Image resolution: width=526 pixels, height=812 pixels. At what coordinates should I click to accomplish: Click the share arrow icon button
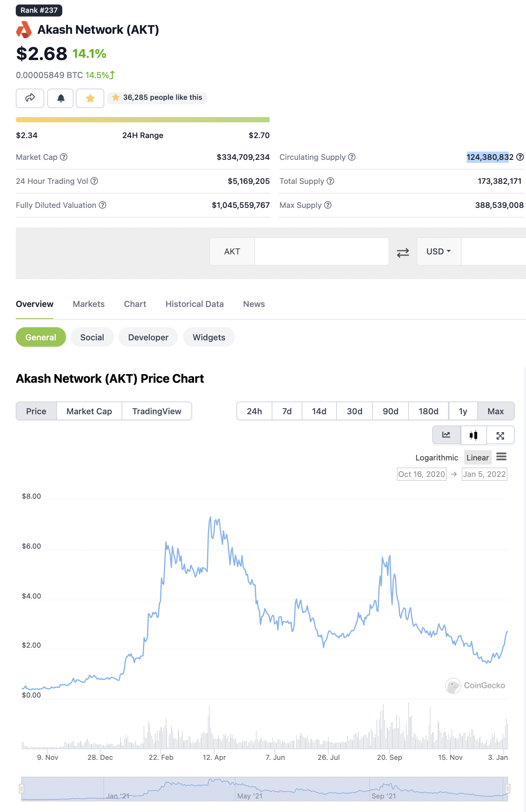pyautogui.click(x=30, y=98)
